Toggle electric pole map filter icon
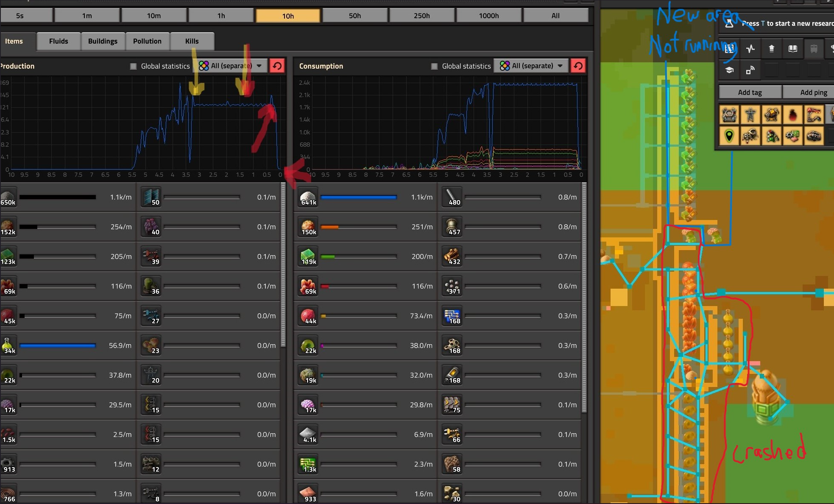Viewport: 834px width, 504px height. pos(750,114)
